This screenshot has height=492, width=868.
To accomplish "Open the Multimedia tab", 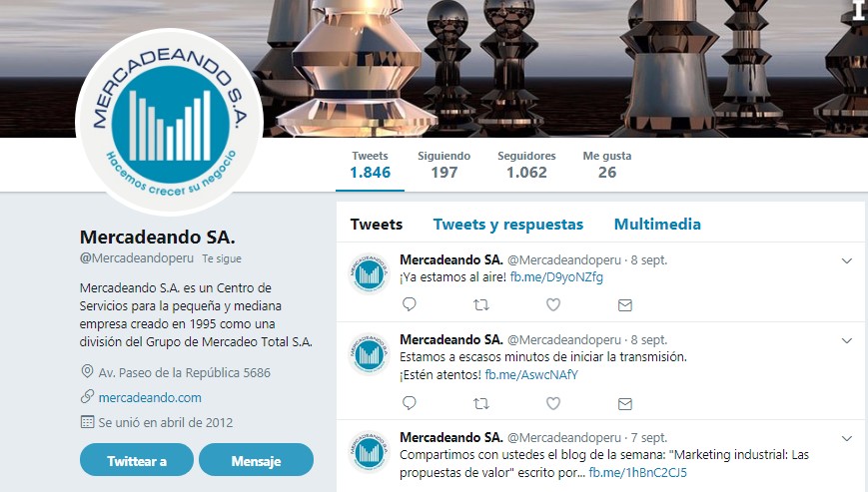I will [x=657, y=224].
